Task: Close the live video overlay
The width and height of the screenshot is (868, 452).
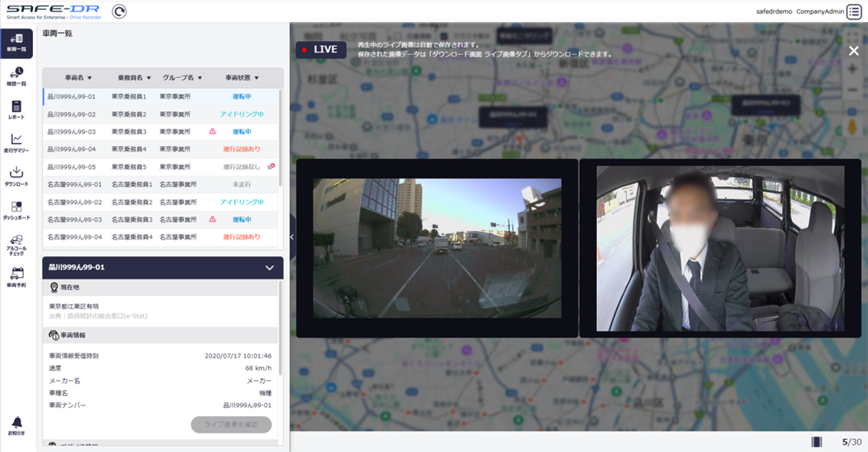Action: point(853,51)
